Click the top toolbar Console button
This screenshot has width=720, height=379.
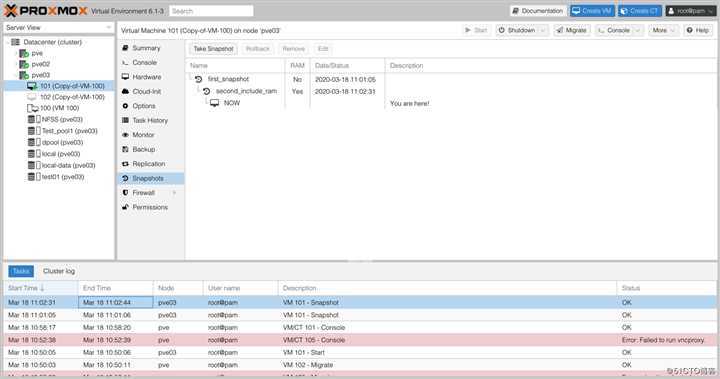pyautogui.click(x=614, y=30)
